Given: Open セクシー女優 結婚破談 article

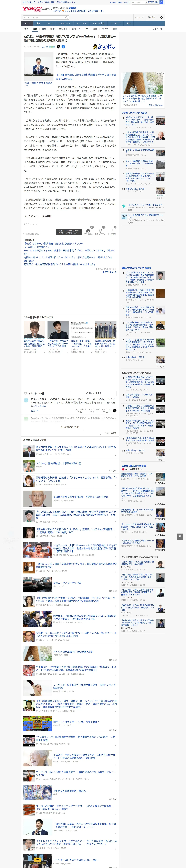Looking at the screenshot, I should (x=58, y=463).
